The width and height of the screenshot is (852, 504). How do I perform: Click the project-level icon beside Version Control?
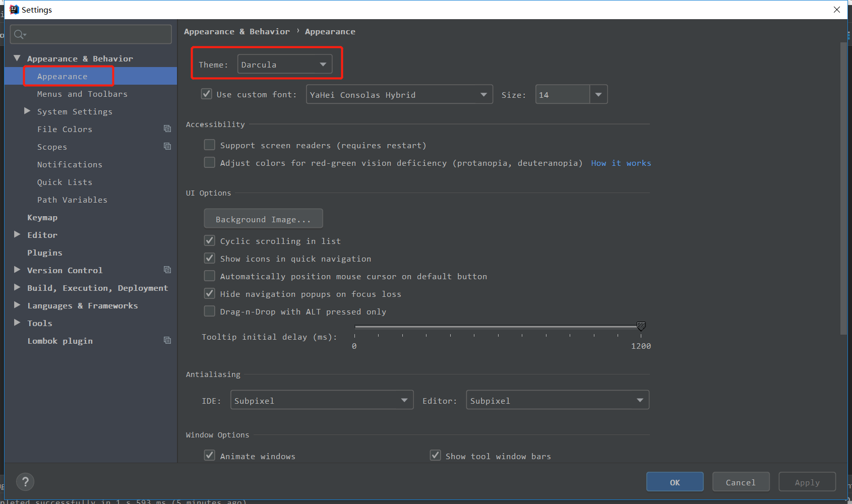pos(167,270)
